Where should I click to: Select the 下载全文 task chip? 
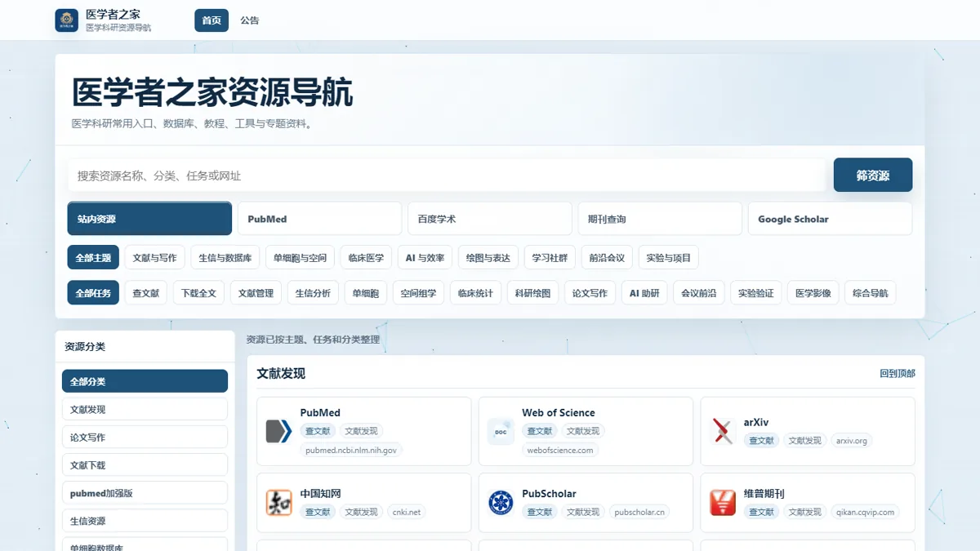point(198,293)
